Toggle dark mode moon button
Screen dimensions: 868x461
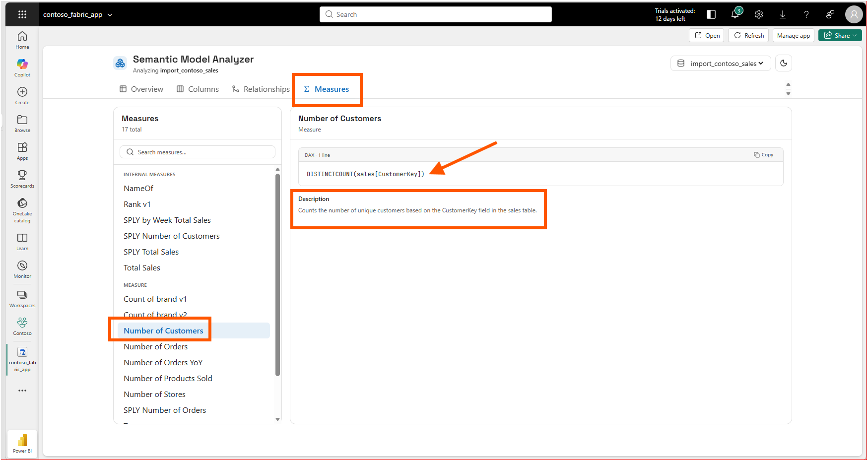pyautogui.click(x=784, y=63)
